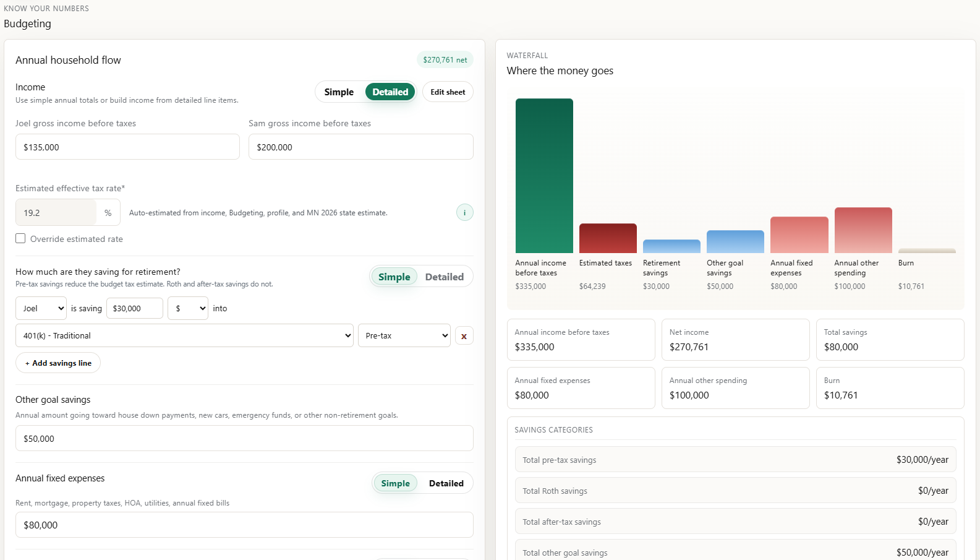Edit Joel gross income field

click(x=127, y=147)
